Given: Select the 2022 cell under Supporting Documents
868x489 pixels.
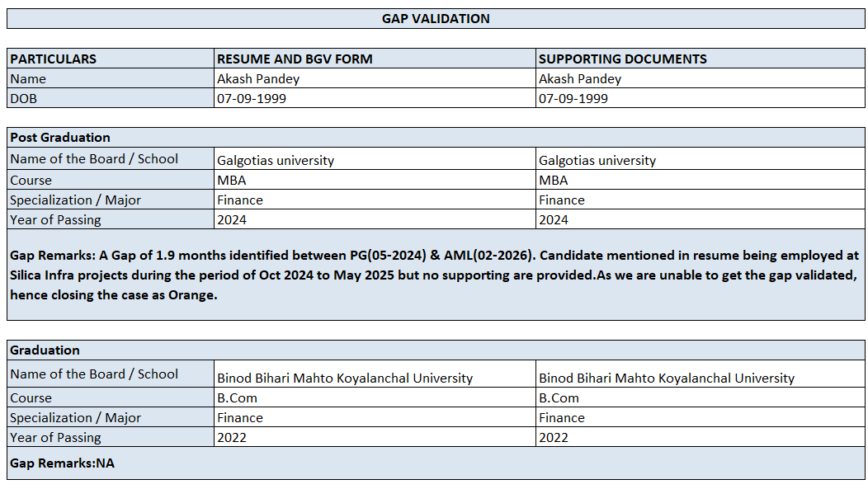Looking at the screenshot, I should point(554,438).
